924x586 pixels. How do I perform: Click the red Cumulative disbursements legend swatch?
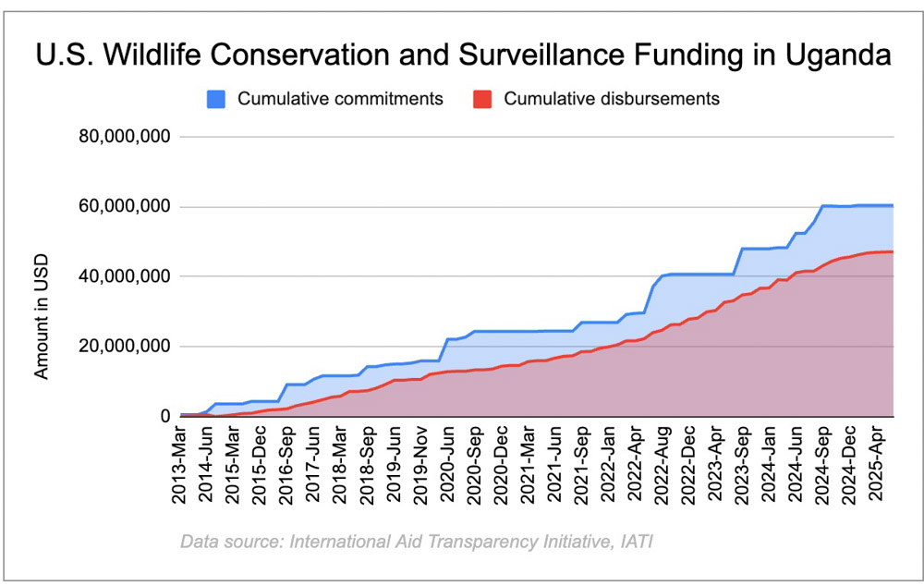point(482,99)
